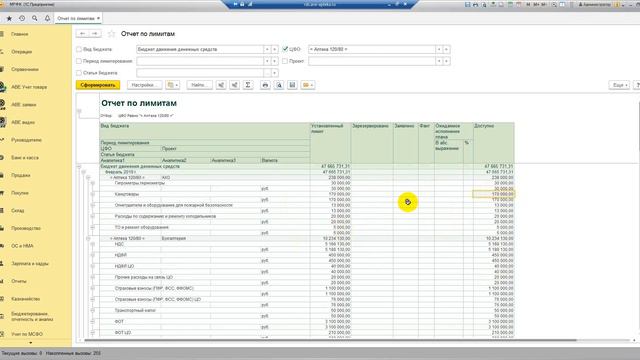Open the Покупки sidebar section

[x=20, y=193]
